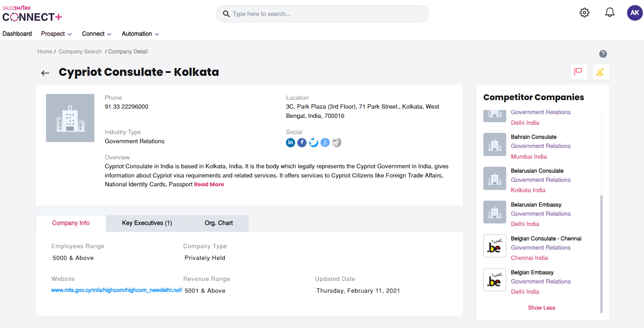Click Thursday, February 11, 2021 date

coord(358,291)
